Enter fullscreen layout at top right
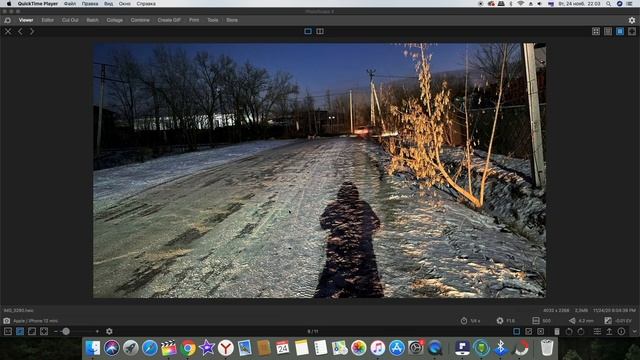This screenshot has width=640, height=360. (x=632, y=31)
